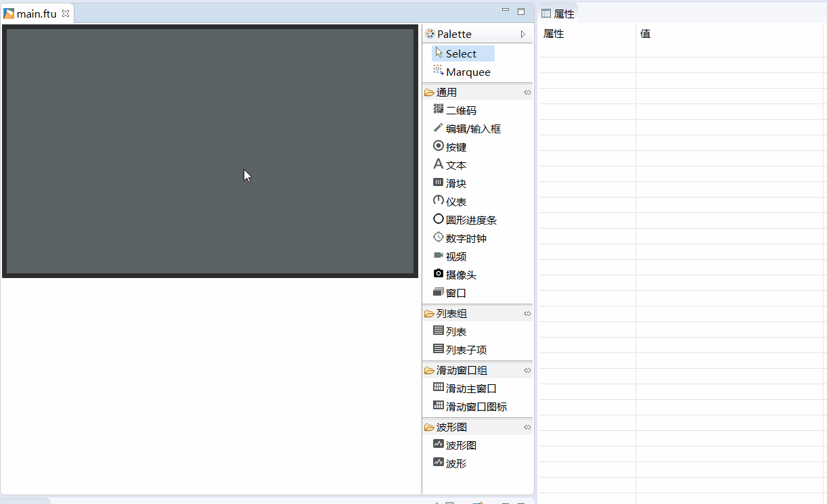Click the 属性 column header
The image size is (827, 504).
(554, 33)
